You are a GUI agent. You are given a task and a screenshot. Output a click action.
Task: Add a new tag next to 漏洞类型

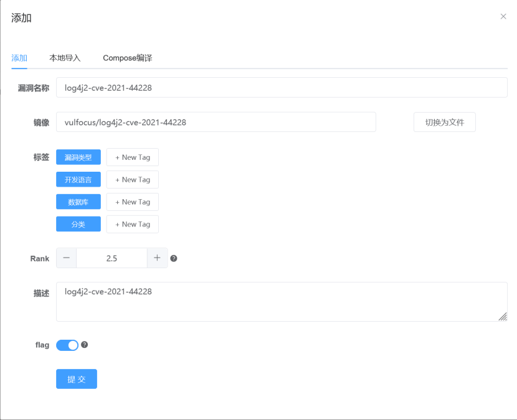(x=132, y=157)
